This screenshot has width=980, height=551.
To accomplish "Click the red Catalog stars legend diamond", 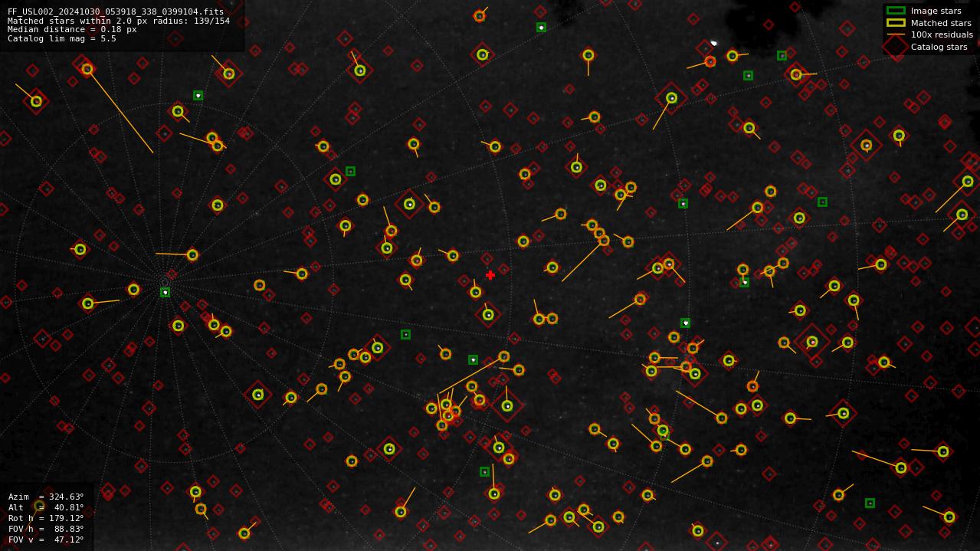I will [896, 46].
